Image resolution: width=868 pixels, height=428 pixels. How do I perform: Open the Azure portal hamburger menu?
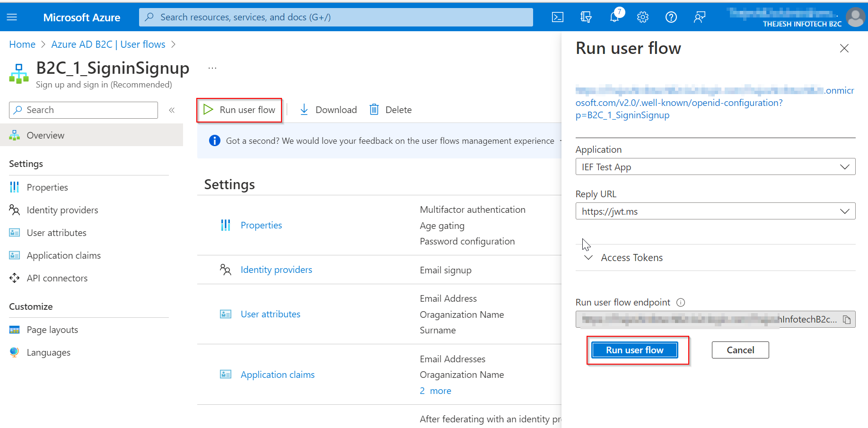pyautogui.click(x=12, y=17)
